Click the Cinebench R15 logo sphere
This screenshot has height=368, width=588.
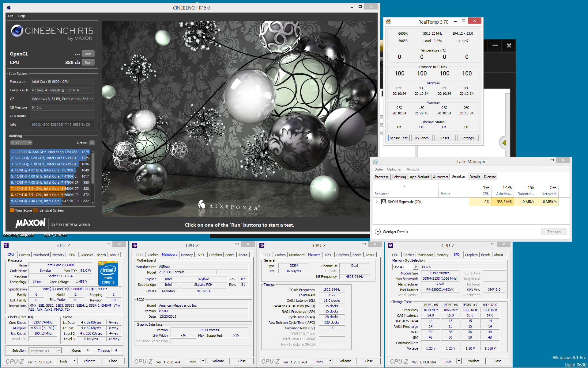(17, 31)
